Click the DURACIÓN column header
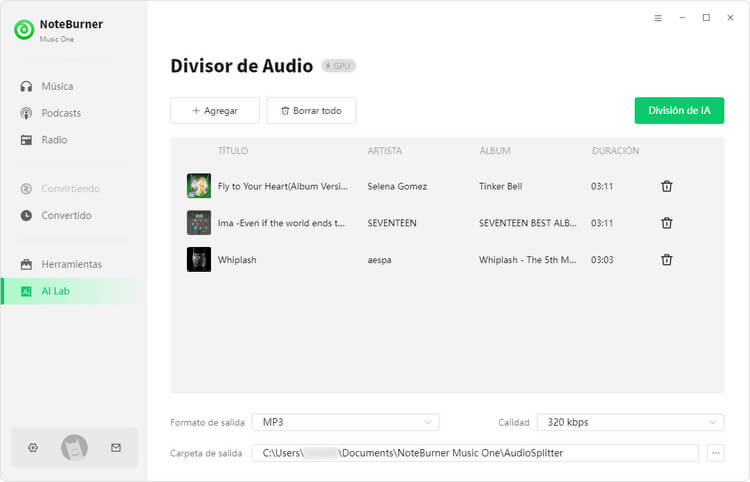This screenshot has height=482, width=750. pyautogui.click(x=616, y=151)
